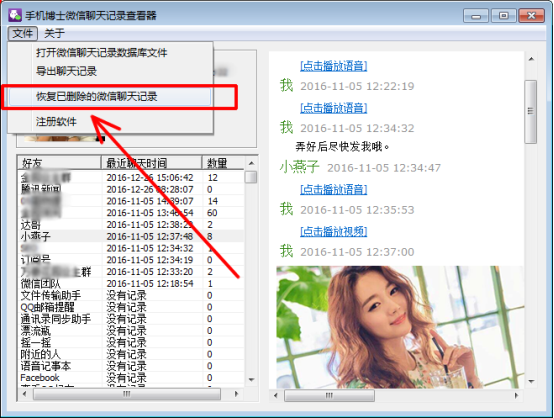The height and width of the screenshot is (418, 554).
Task: Click chat panel scroll down arrow
Action: (x=531, y=382)
